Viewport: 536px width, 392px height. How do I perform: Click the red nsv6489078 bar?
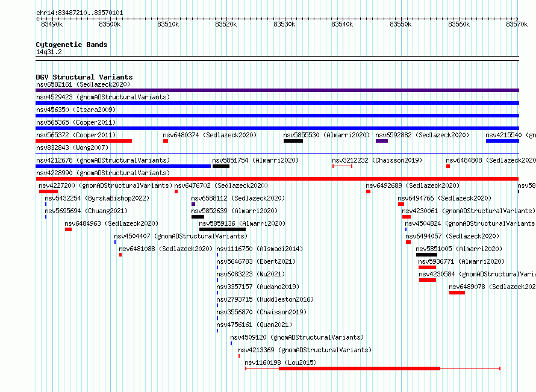click(x=457, y=293)
